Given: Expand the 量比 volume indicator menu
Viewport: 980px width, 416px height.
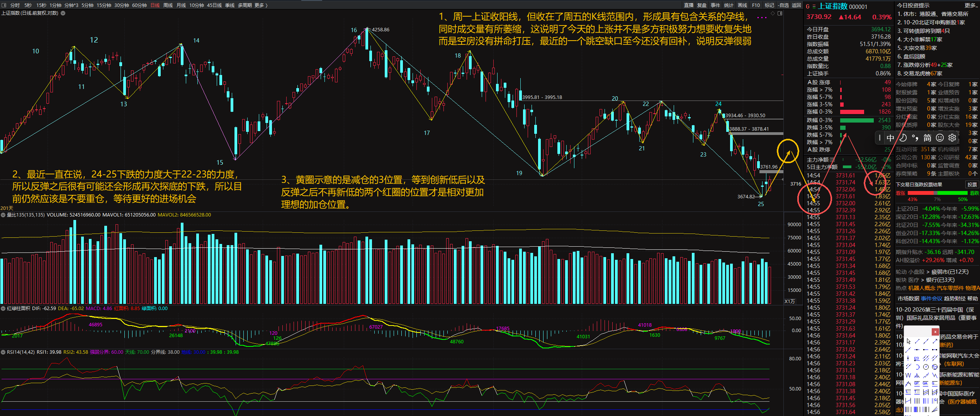Looking at the screenshot, I should (3, 215).
